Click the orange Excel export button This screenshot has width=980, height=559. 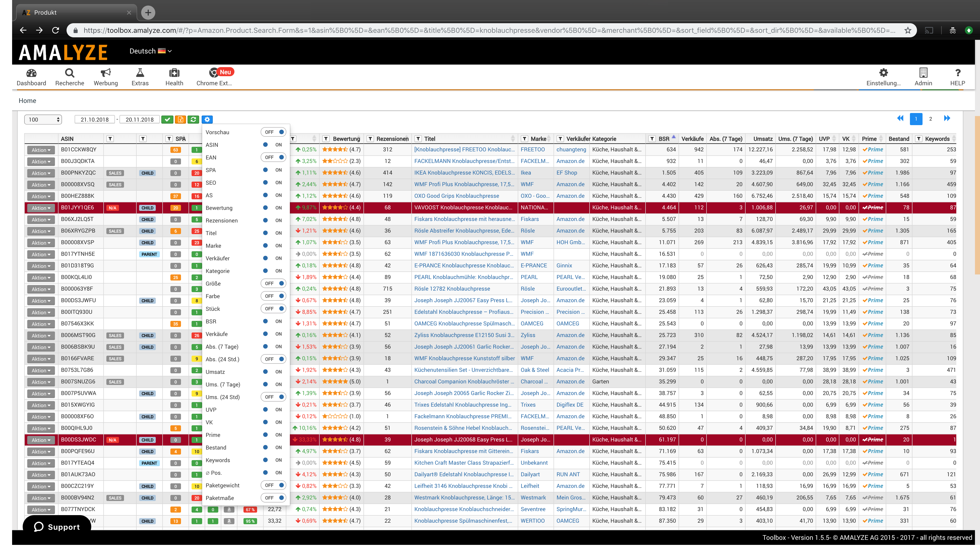coord(180,119)
